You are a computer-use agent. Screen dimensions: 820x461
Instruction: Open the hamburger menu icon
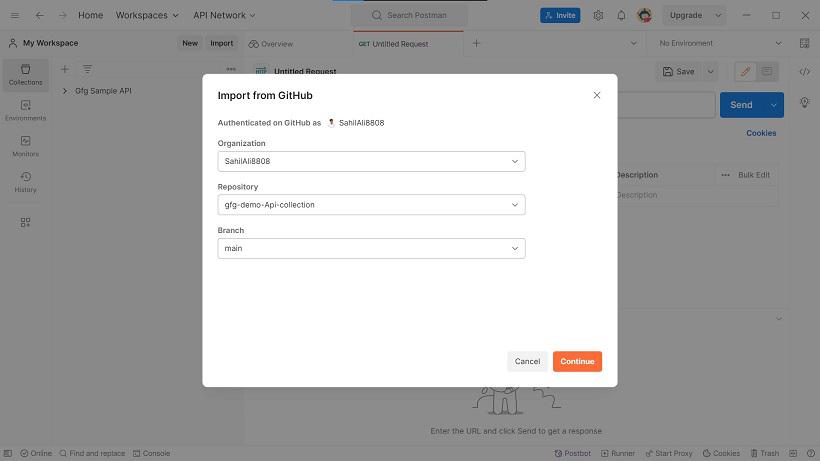click(15, 15)
